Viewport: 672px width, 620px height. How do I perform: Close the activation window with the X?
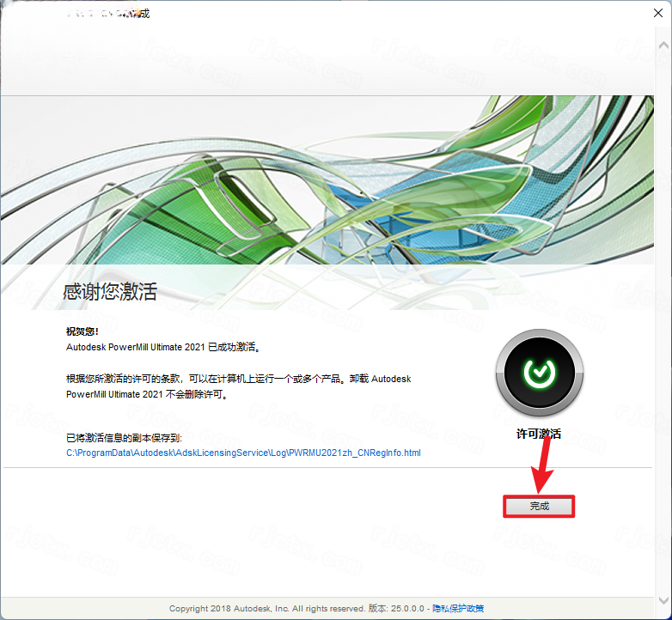[x=658, y=13]
